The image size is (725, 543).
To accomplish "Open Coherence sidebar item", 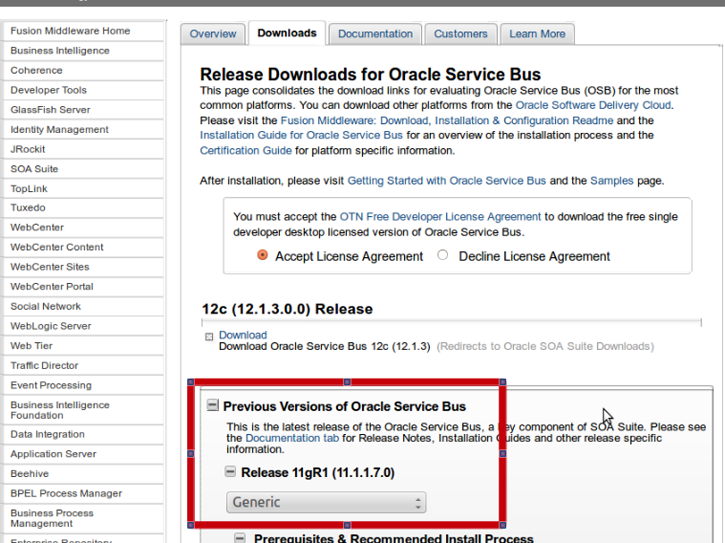I will pyautogui.click(x=83, y=70).
